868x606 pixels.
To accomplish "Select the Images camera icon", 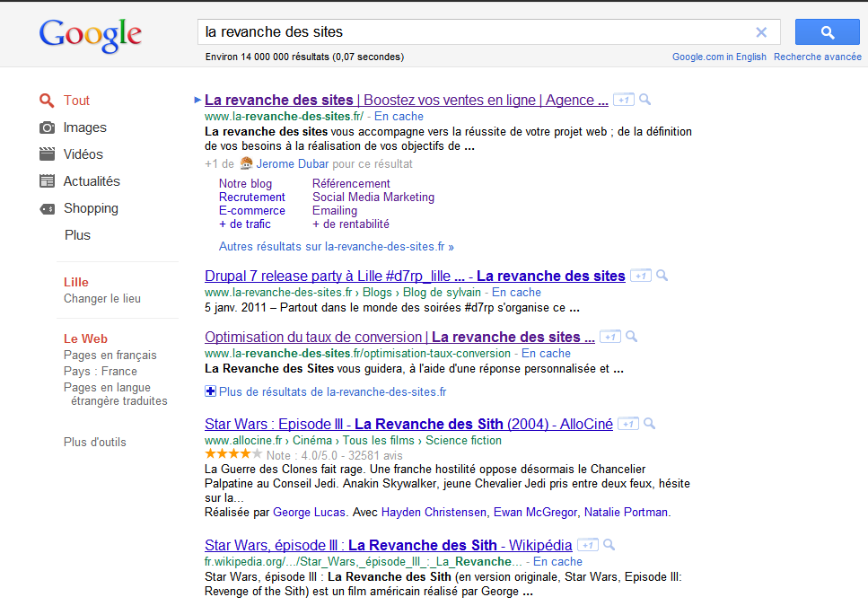I will (47, 127).
